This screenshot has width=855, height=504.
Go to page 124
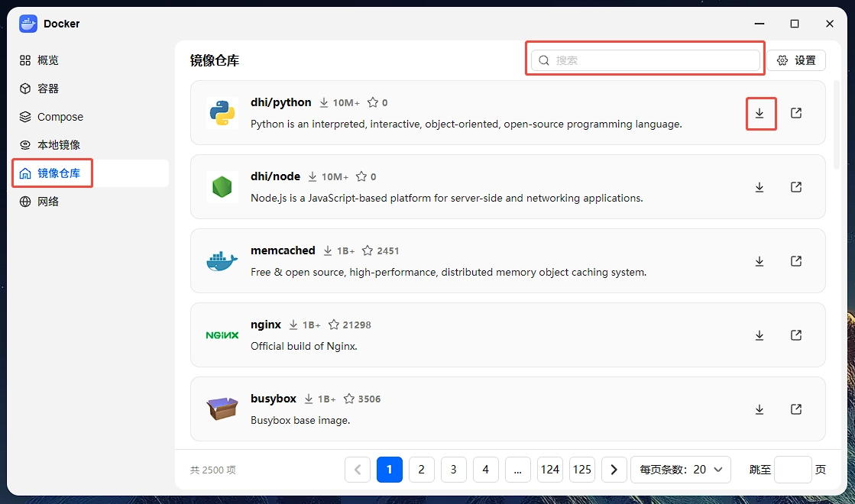coord(549,470)
